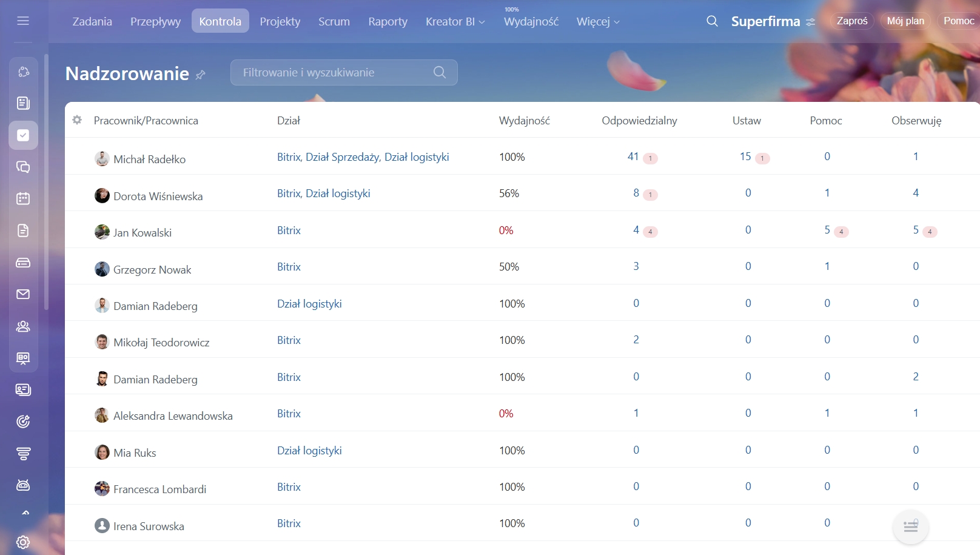The width and height of the screenshot is (980, 555).
Task: Open the CRM contact card sidebar icon
Action: pyautogui.click(x=23, y=390)
